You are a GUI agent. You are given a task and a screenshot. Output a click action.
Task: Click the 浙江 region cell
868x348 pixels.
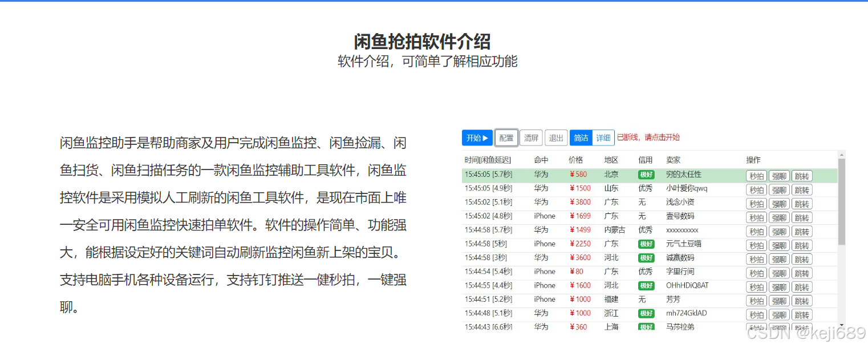tap(611, 313)
